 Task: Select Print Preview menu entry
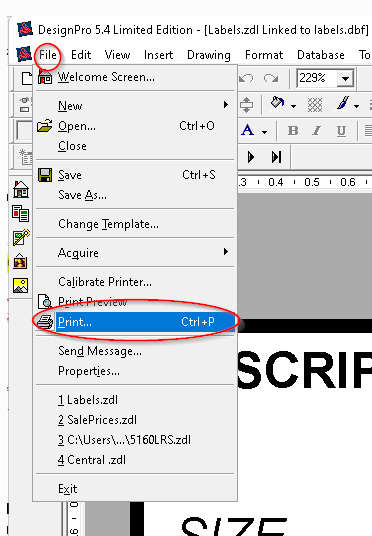pos(135,302)
